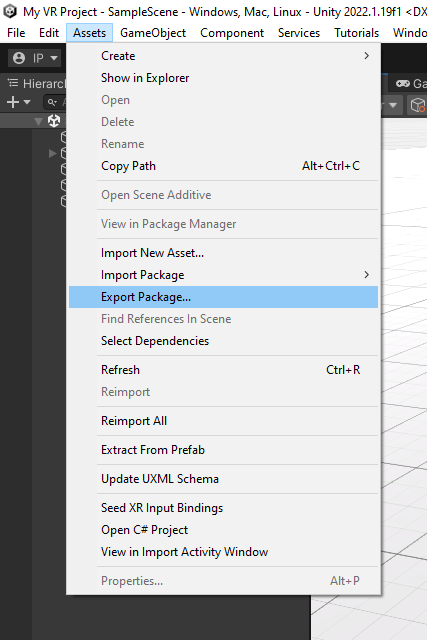Select Copy Path menu entry
The height and width of the screenshot is (640, 427).
click(x=223, y=166)
